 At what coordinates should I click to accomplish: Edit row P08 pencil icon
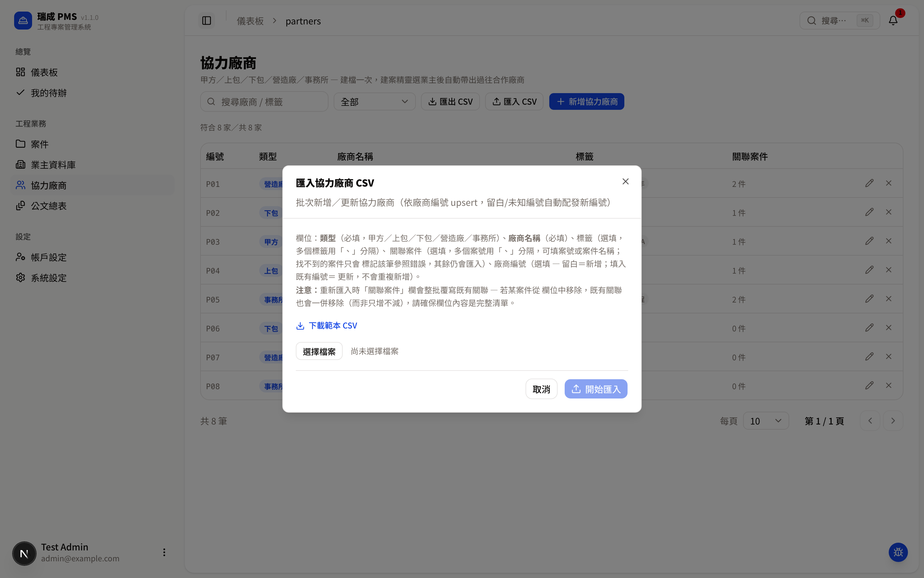(869, 386)
